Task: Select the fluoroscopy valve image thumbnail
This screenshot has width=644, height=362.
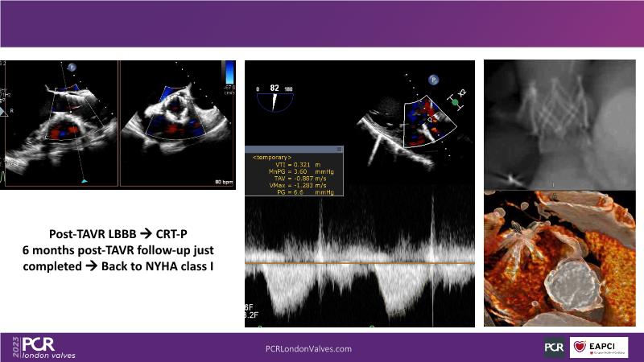Action: coord(558,123)
